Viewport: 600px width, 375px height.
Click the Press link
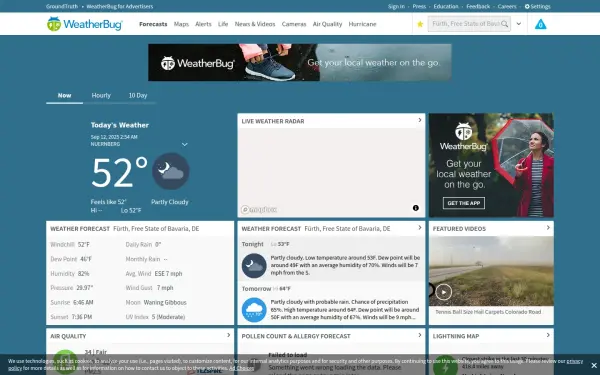[x=419, y=7]
